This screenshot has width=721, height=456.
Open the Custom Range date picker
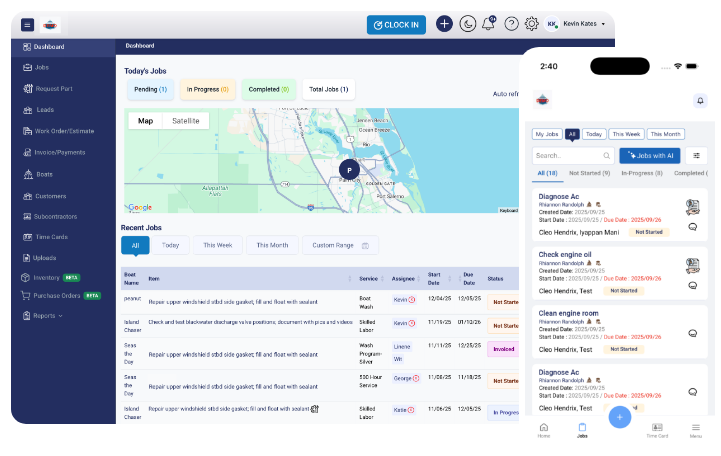[339, 245]
